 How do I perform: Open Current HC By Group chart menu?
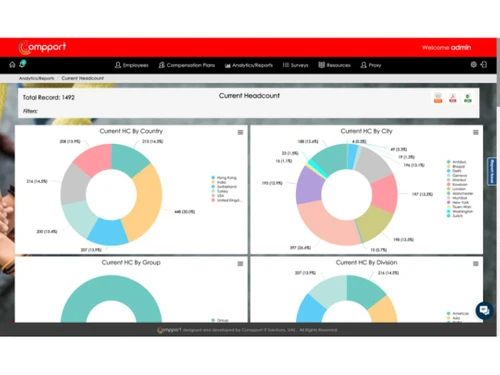240,264
